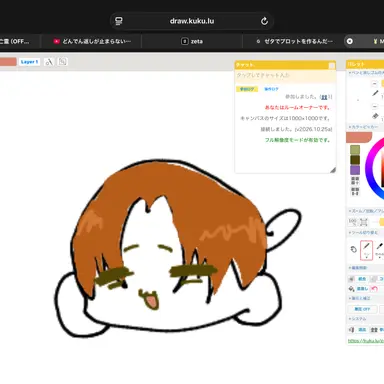
Task: Collapse the ツール切り替え section
Action: click(x=364, y=233)
